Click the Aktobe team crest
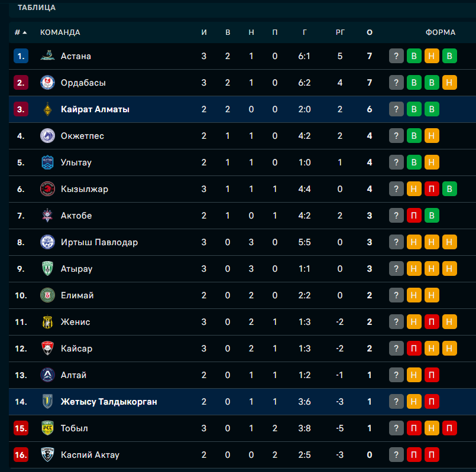 point(47,216)
